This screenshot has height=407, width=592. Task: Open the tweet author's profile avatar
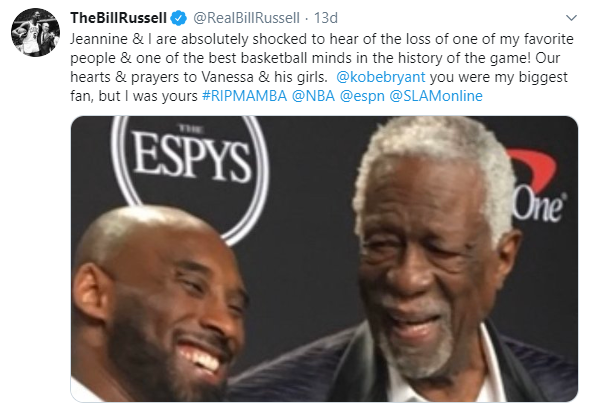coord(35,32)
